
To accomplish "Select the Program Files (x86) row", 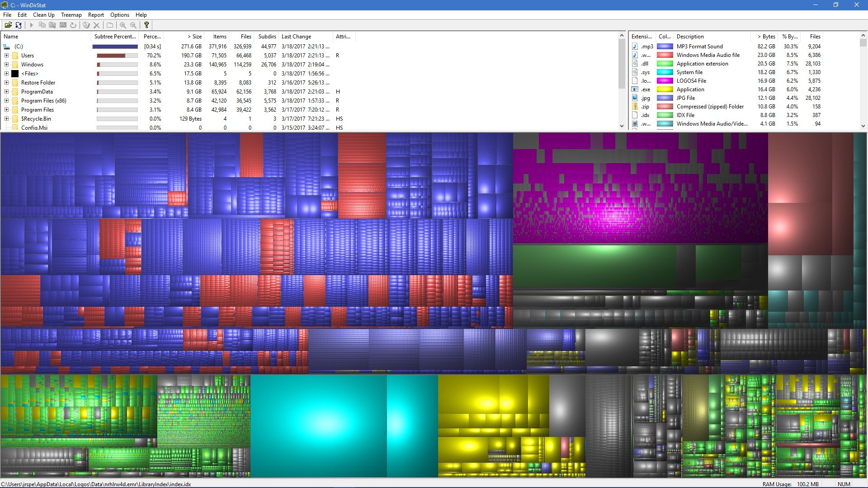I will [x=43, y=101].
